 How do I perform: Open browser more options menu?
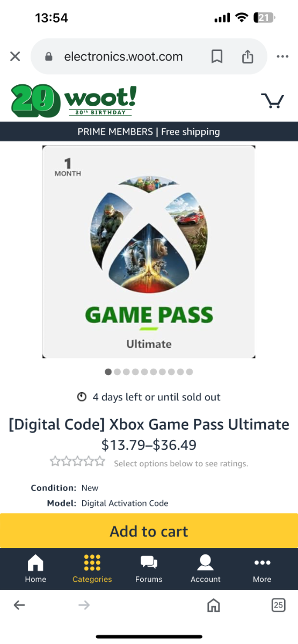click(x=282, y=56)
